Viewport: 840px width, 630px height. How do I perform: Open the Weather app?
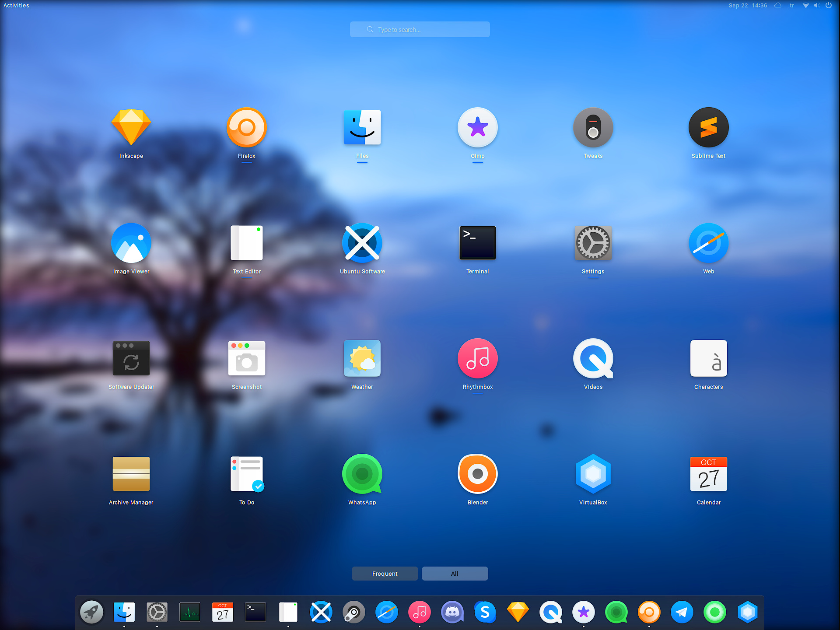[362, 358]
